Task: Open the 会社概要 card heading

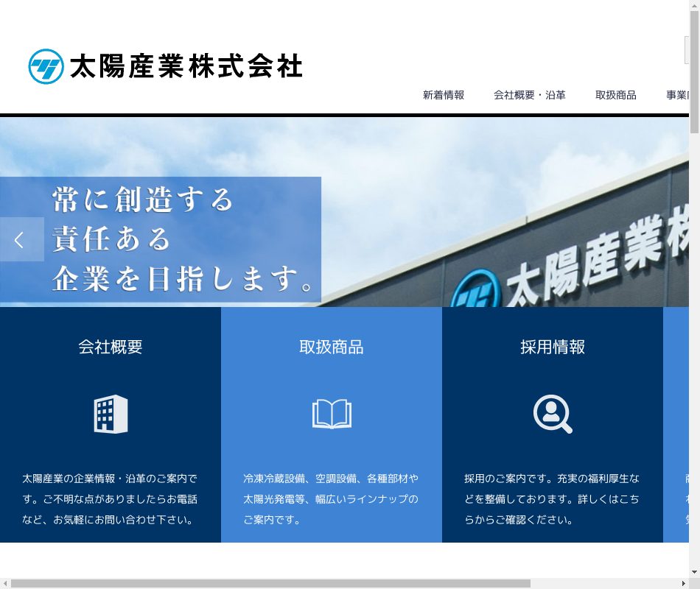Action: [x=111, y=347]
